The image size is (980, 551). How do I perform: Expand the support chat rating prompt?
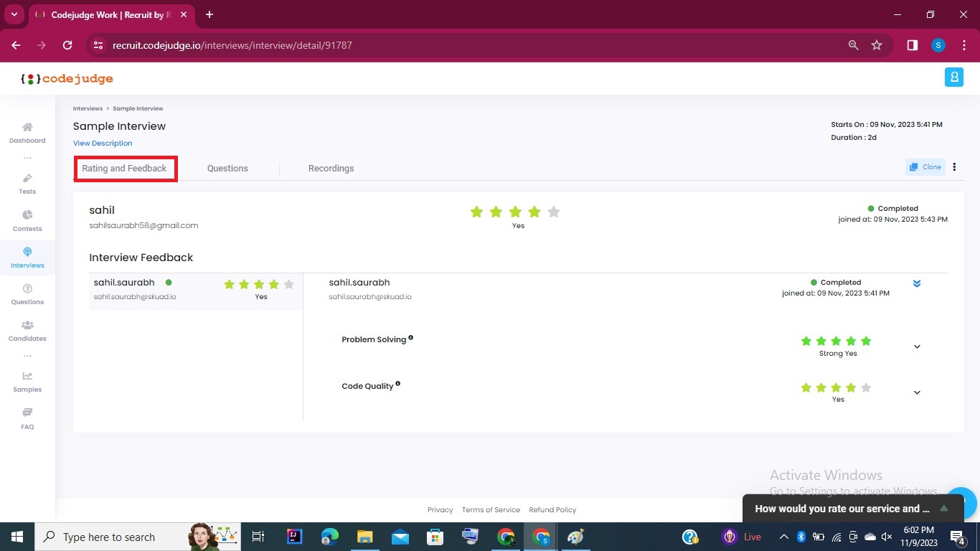pos(944,509)
